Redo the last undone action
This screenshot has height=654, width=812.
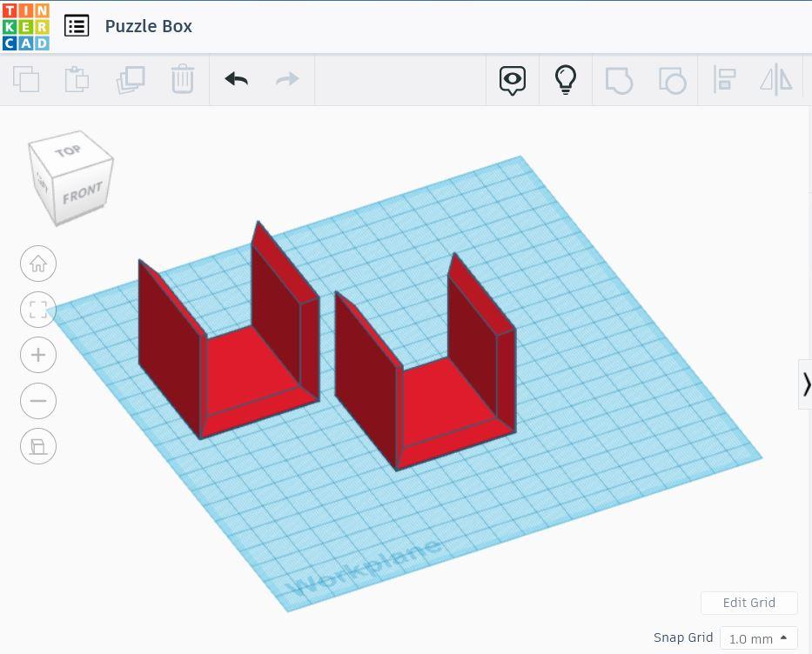[x=287, y=79]
